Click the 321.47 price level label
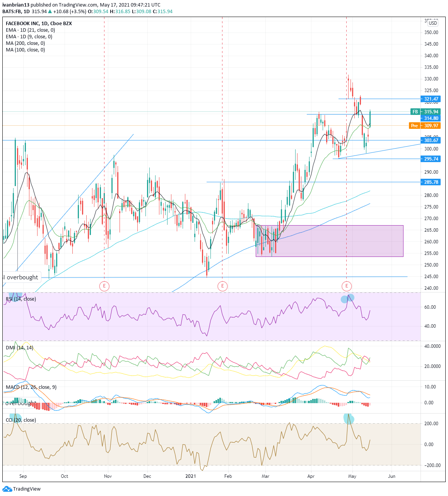Viewport: 448px width, 496px height. [430, 99]
